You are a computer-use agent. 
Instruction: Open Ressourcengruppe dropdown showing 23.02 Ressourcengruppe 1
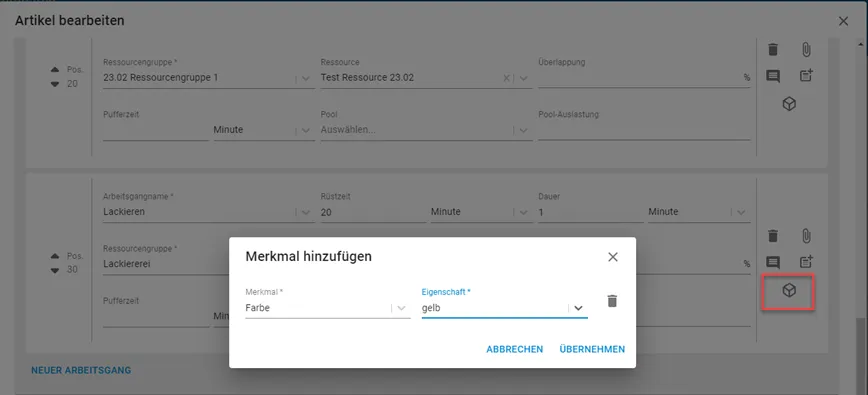click(x=306, y=78)
